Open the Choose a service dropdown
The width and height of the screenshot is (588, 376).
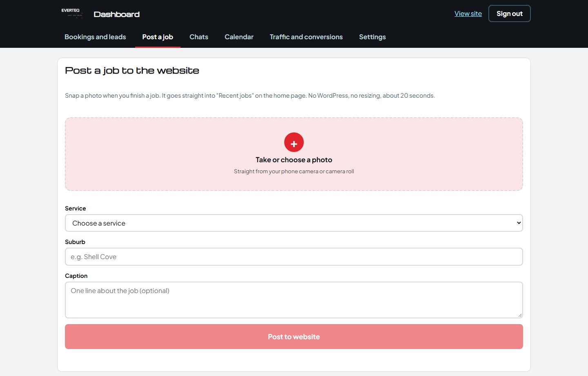point(294,223)
